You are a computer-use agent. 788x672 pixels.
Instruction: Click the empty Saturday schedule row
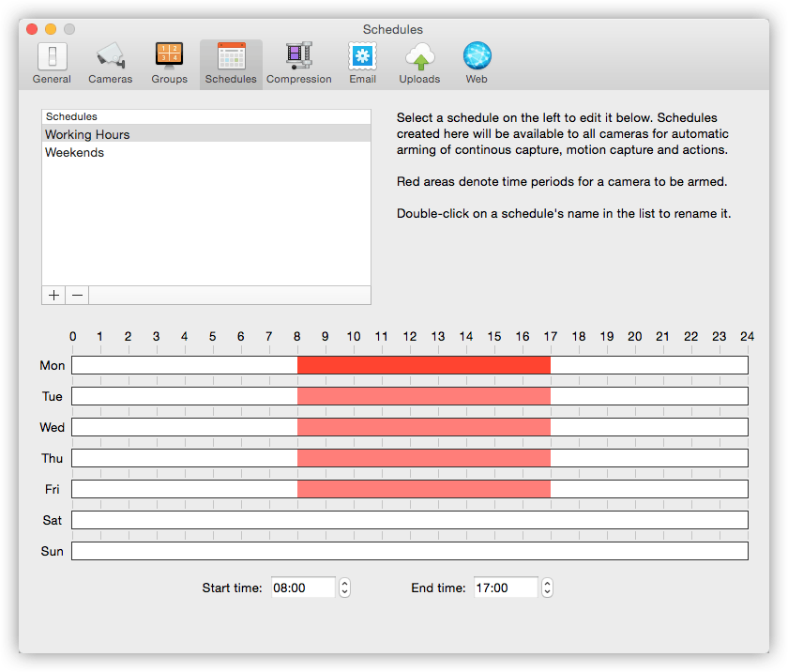(409, 520)
